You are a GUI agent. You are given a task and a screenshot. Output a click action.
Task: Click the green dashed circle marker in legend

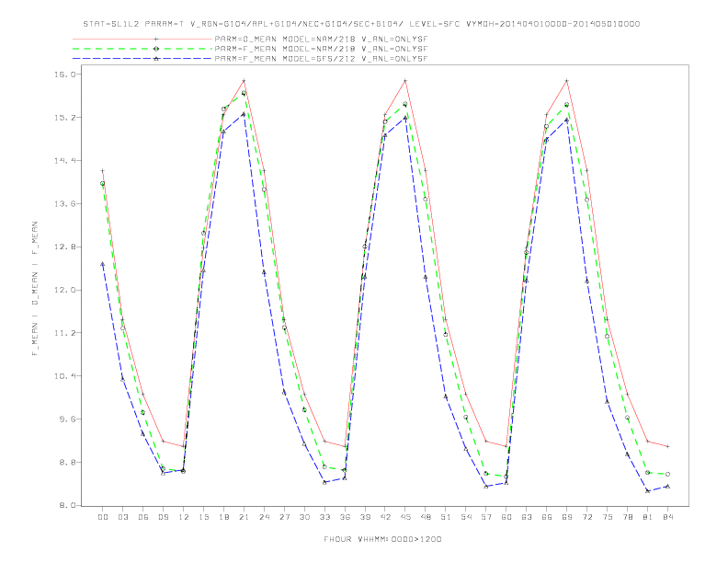(x=156, y=49)
